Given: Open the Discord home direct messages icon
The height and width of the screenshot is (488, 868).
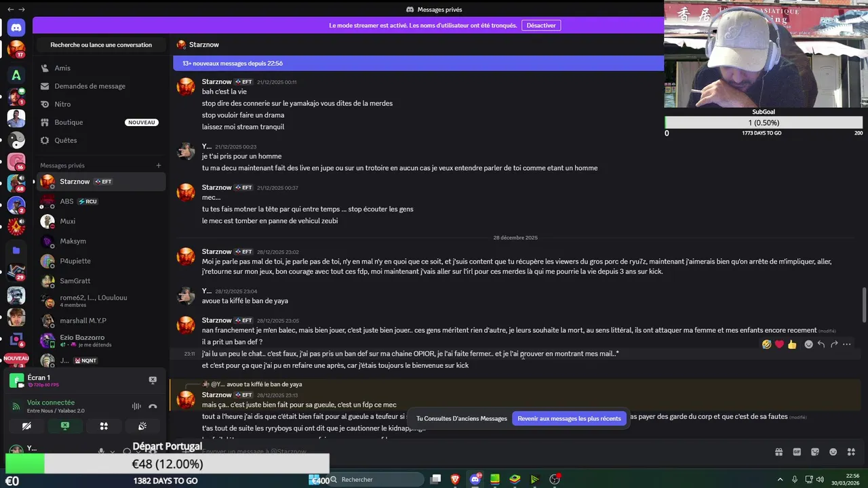Looking at the screenshot, I should (16, 27).
